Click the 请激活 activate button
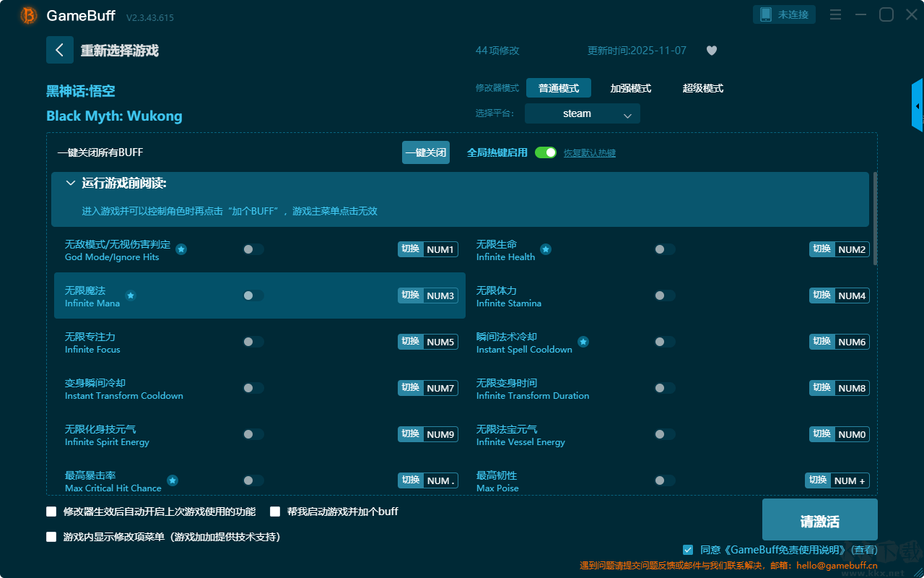The width and height of the screenshot is (924, 578). tap(820, 521)
